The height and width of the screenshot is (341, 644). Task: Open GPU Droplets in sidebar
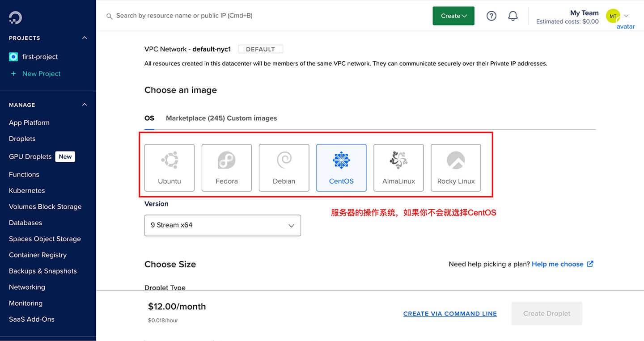(x=30, y=156)
